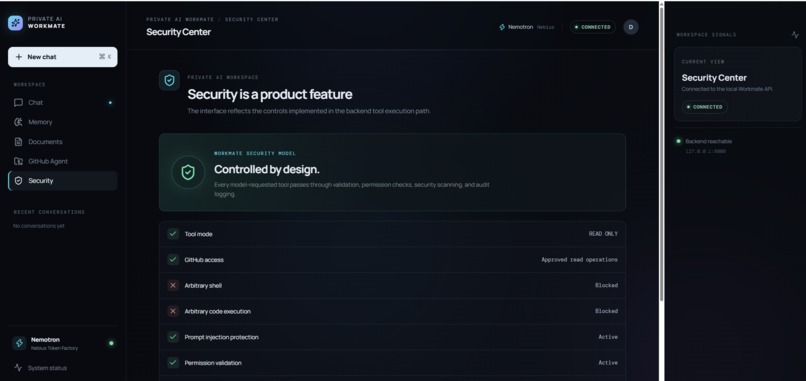
Task: Start a New chat
Action: click(x=63, y=57)
